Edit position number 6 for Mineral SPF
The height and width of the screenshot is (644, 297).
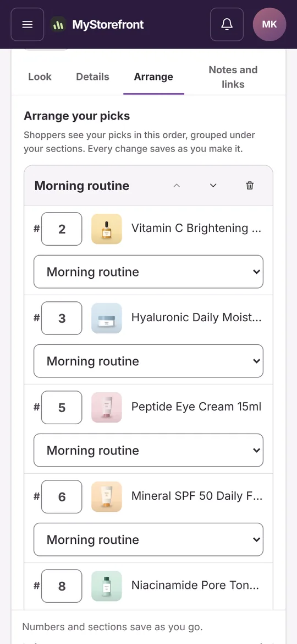coord(62,496)
